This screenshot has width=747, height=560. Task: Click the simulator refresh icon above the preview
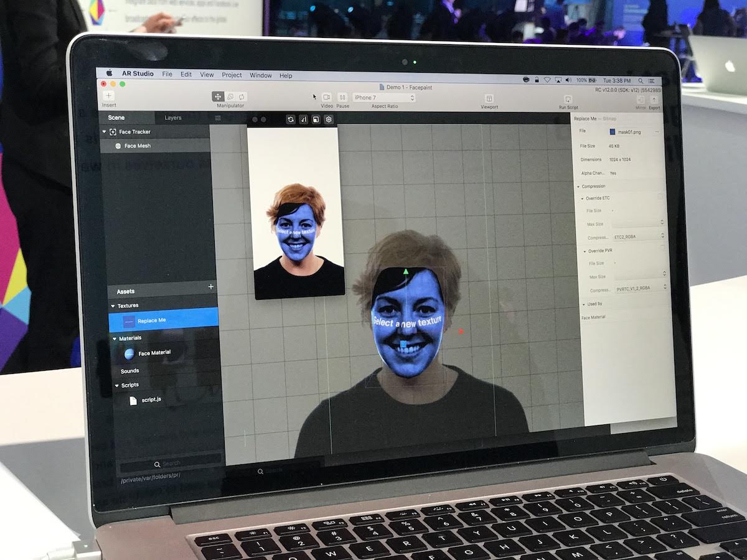coord(291,119)
